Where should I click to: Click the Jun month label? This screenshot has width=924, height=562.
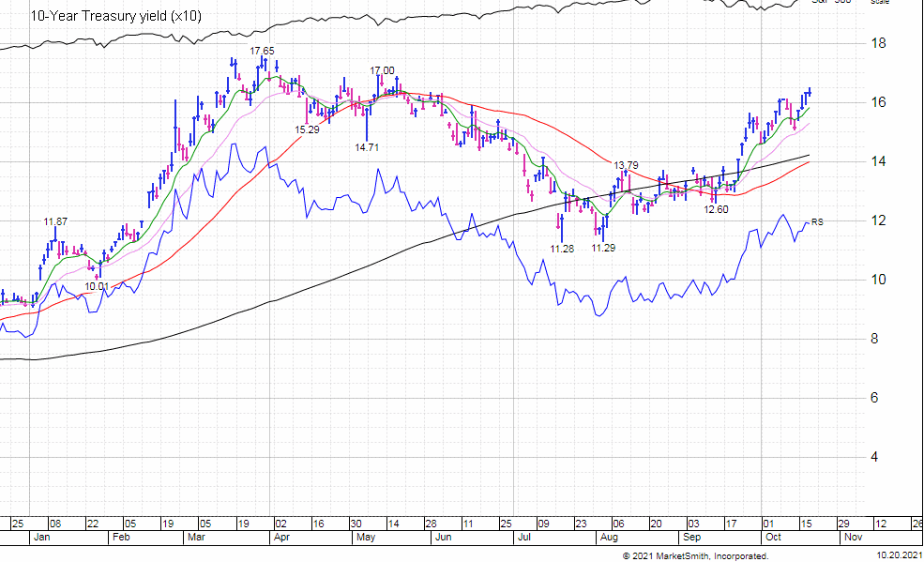pyautogui.click(x=443, y=538)
